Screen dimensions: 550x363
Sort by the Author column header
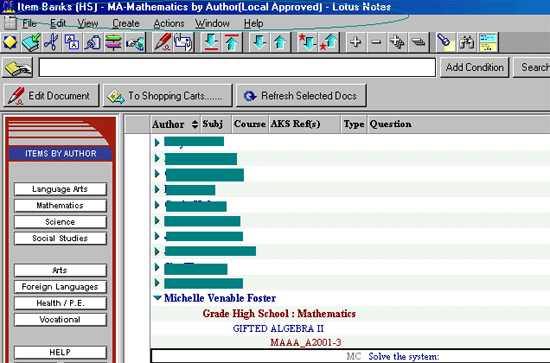175,124
